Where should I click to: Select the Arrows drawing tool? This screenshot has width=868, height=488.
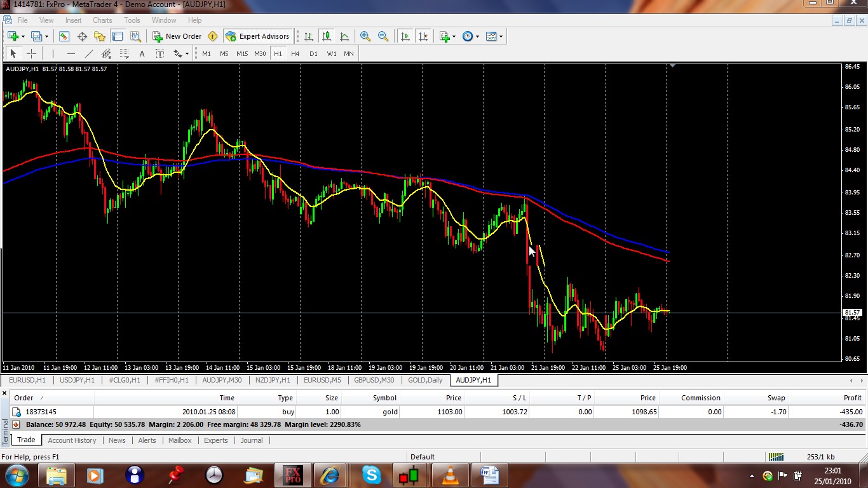(177, 53)
